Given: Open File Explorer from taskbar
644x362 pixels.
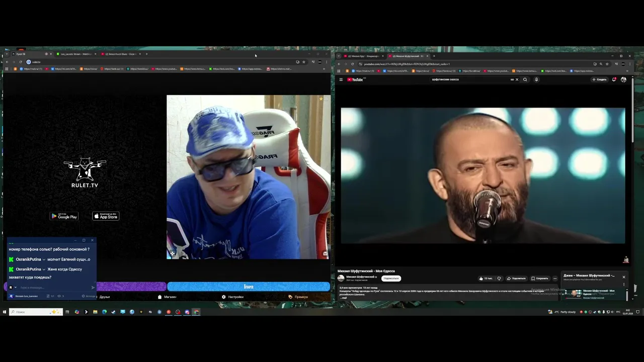Looking at the screenshot, I should (95, 312).
